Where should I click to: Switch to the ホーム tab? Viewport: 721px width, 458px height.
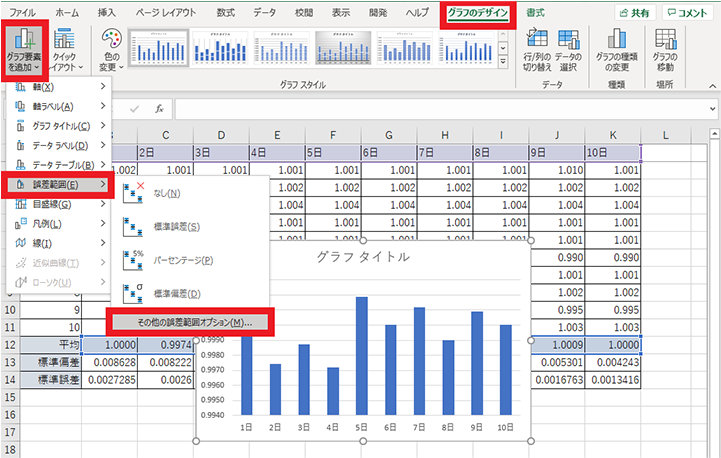(x=67, y=13)
